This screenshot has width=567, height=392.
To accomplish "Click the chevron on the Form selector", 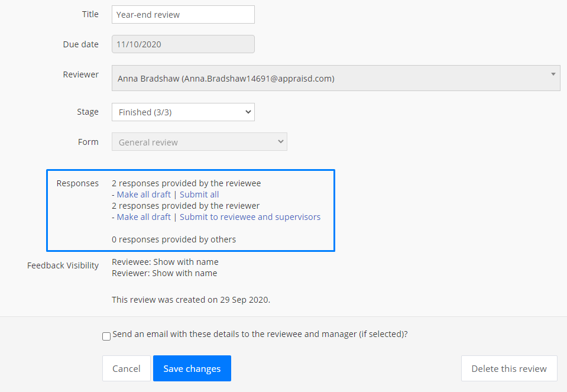I will tap(281, 141).
